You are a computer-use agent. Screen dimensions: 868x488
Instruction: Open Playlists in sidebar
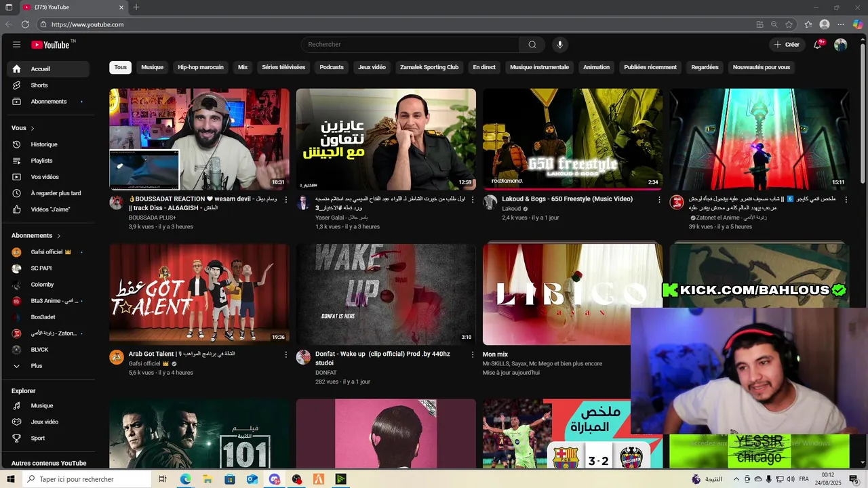click(48, 161)
